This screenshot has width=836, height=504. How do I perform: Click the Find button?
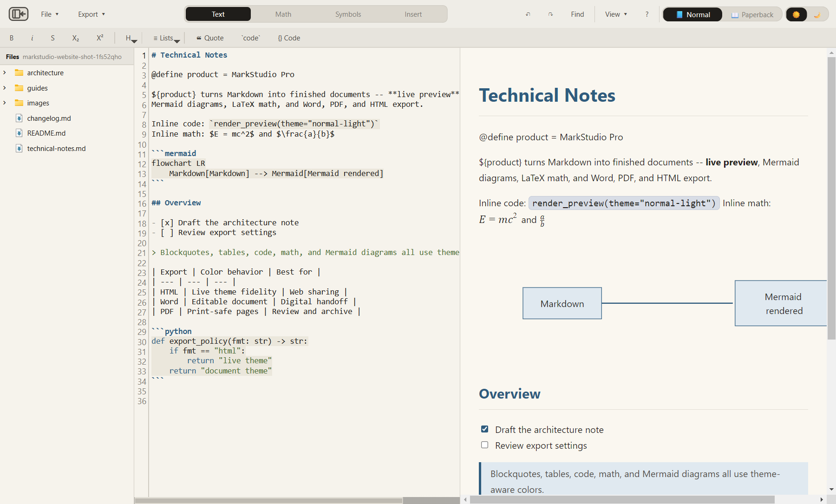pyautogui.click(x=577, y=14)
